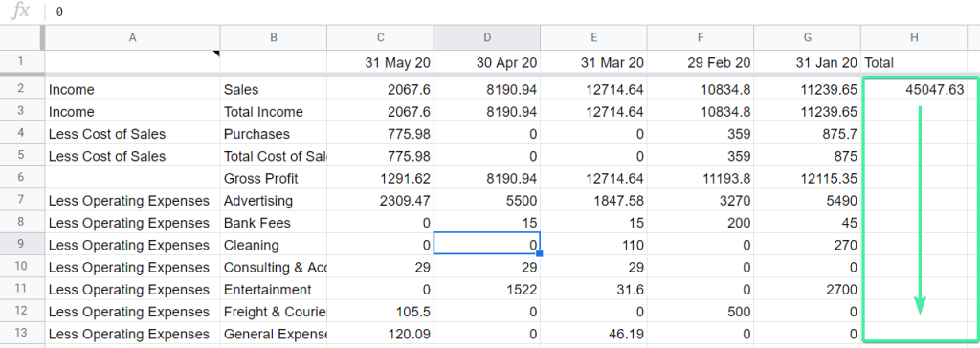The image size is (980, 348).
Task: Select column C header
Action: coord(380,37)
